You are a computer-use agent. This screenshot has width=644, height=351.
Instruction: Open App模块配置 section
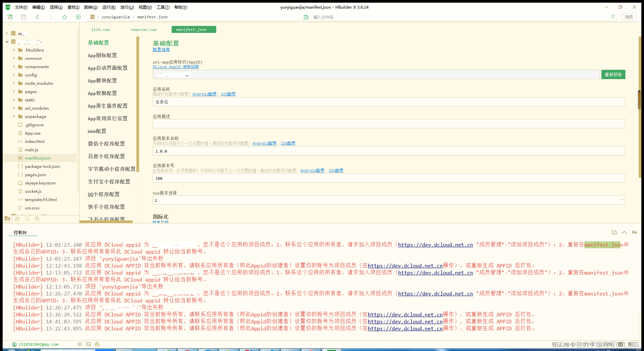coord(102,80)
